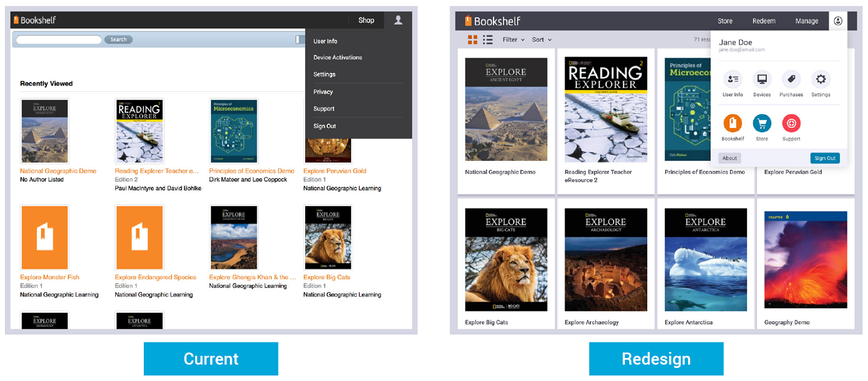The width and height of the screenshot is (868, 381).
Task: Click 'Explore Peruvian Gold' title in Redesign
Action: [x=793, y=172]
